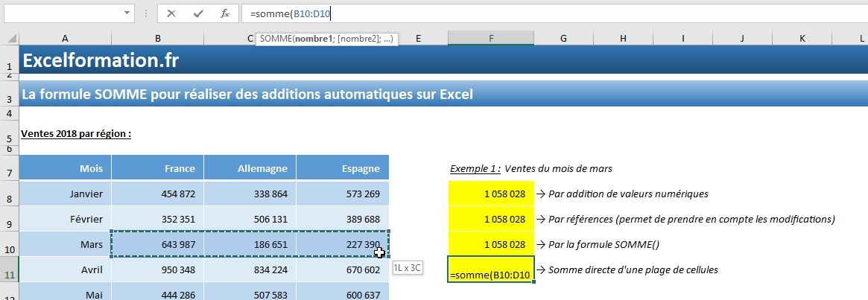Click the Février month cell
The height and width of the screenshot is (300, 868).
coord(66,219)
